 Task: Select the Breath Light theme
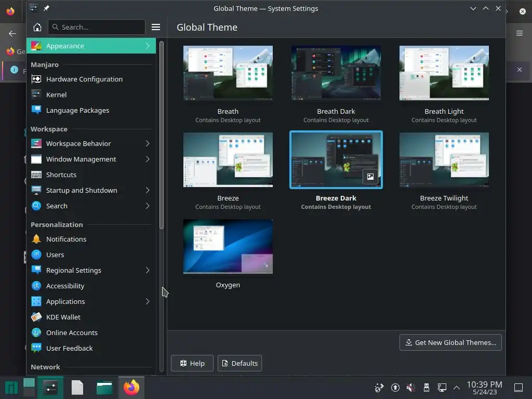coord(444,73)
